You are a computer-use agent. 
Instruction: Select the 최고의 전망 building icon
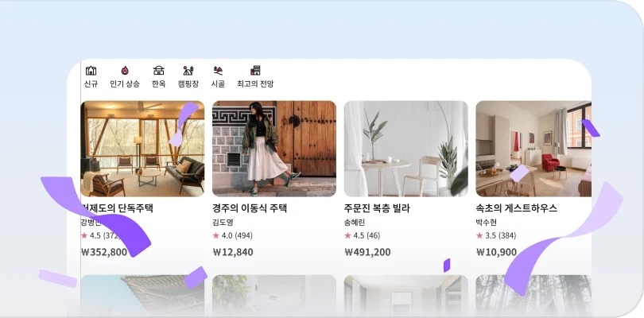(255, 70)
